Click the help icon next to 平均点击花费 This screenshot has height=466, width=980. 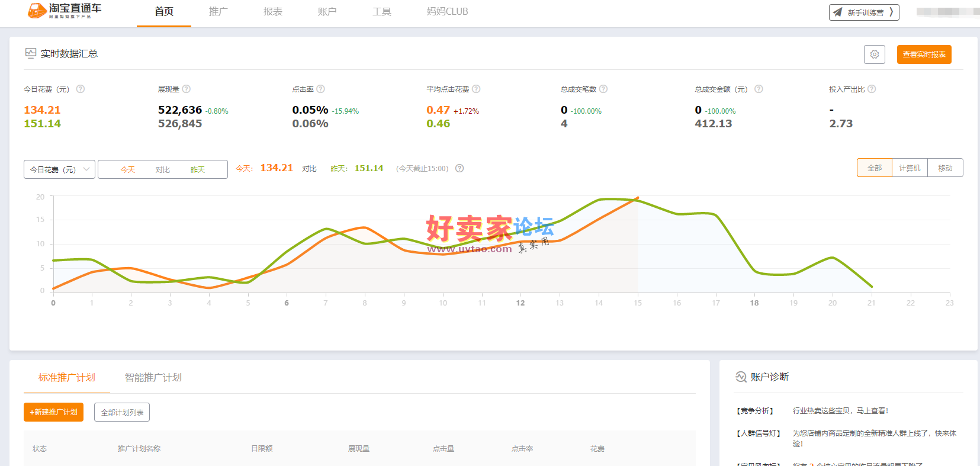coord(476,89)
